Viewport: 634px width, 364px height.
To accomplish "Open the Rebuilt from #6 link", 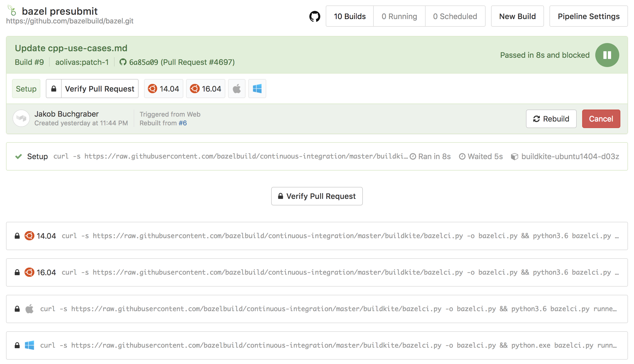I will 183,123.
